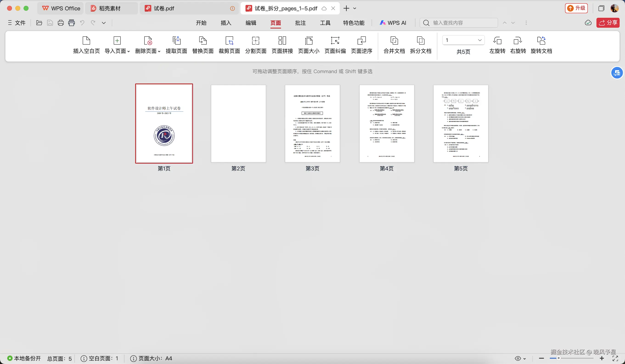Click the Split Page icon (分割页面)

pos(256,41)
